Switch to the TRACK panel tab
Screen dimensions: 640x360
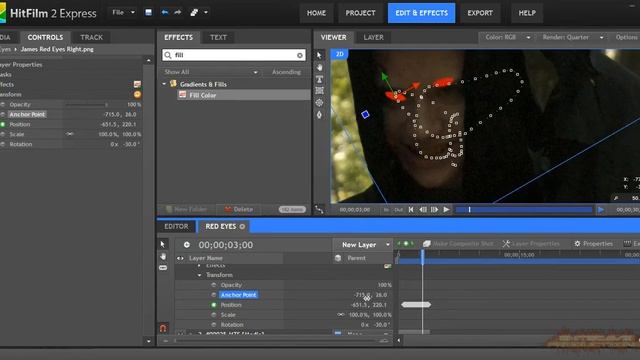(91, 37)
